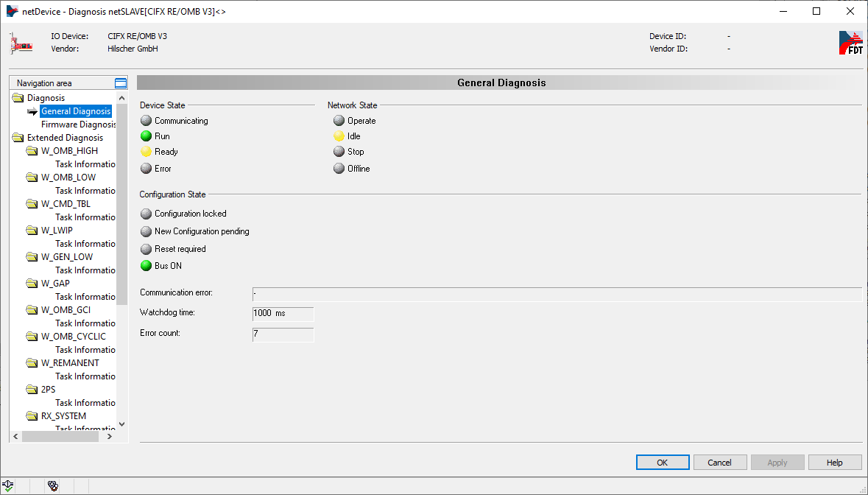Select General Diagnosis in navigation tree
868x495 pixels.
pos(76,111)
